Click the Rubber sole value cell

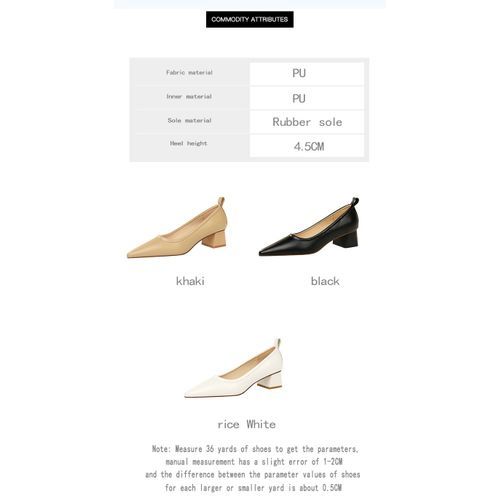point(307,122)
